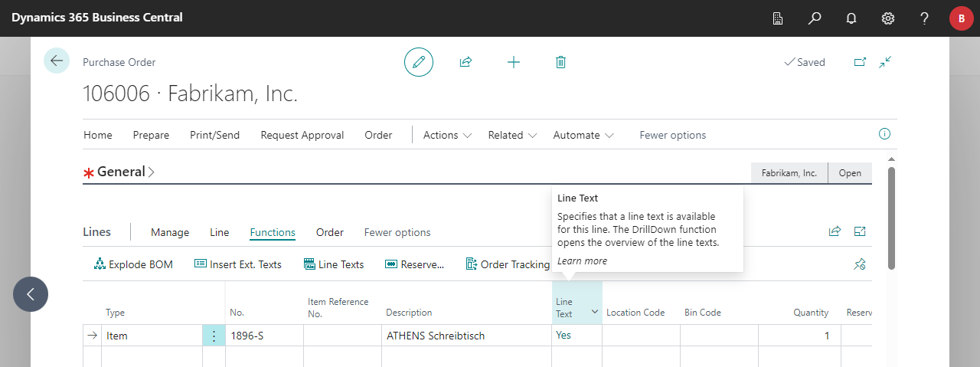Screen dimensions: 980x367
Task: Open the Prepare menu
Action: click(x=151, y=135)
